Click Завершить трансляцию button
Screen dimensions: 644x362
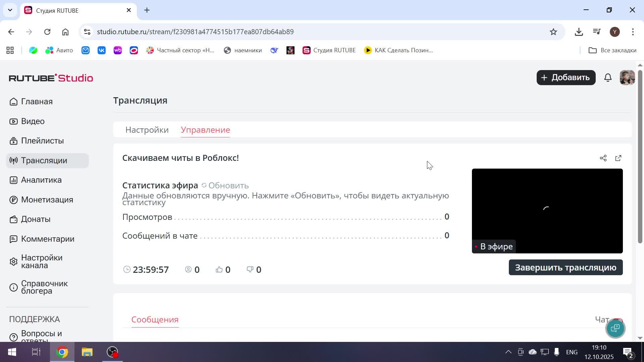(x=566, y=267)
